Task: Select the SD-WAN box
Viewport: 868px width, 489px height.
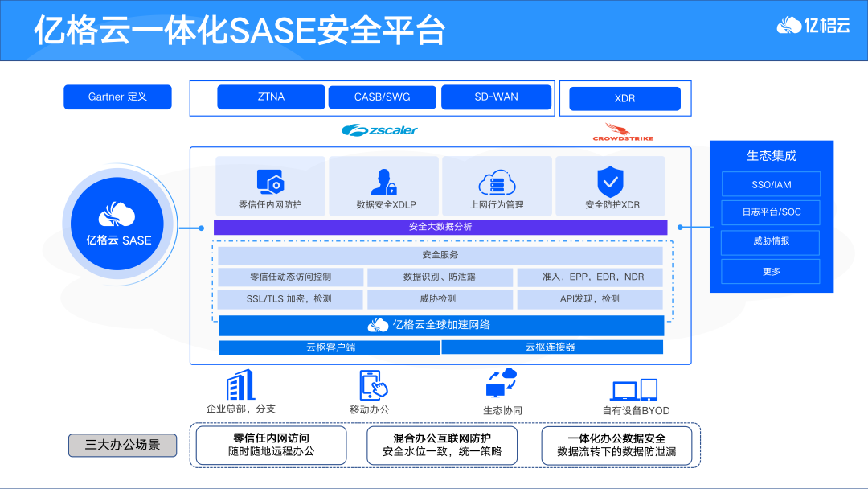Action: [x=496, y=97]
